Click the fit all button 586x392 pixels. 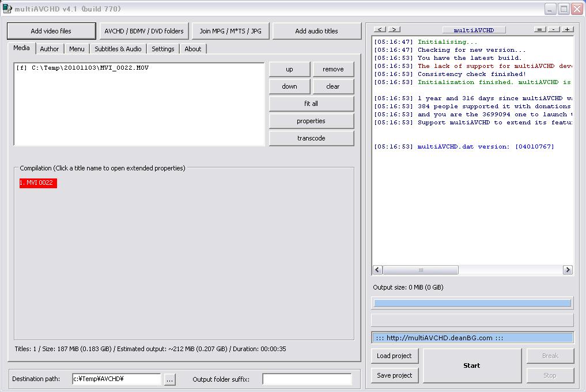pos(311,104)
